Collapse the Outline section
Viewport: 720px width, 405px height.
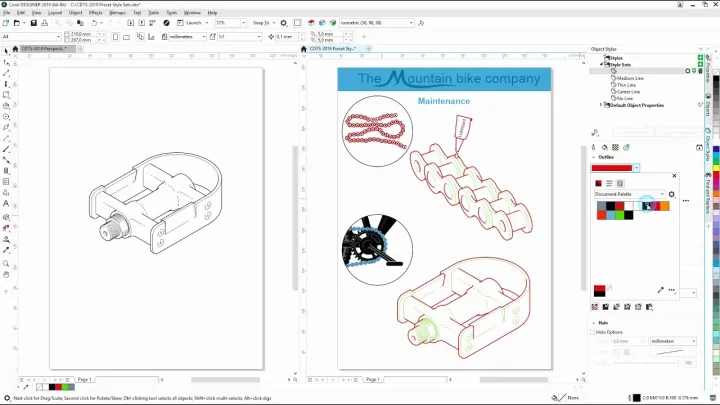tap(594, 157)
